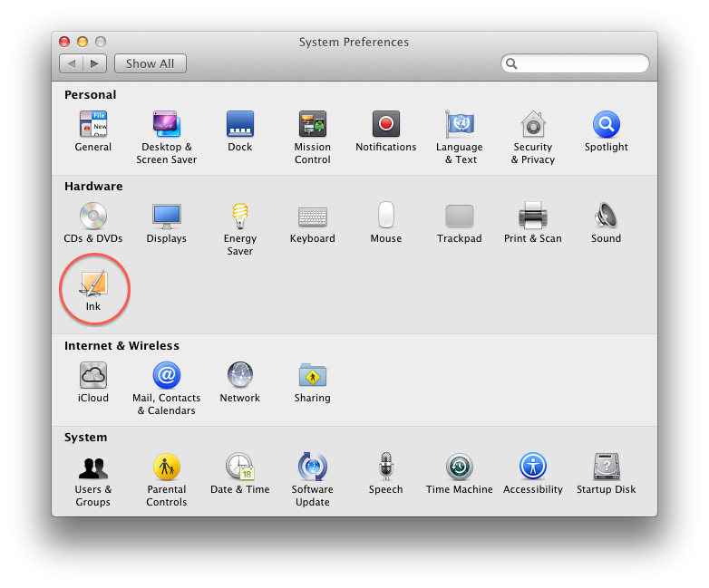Click the search magnifier icon in search field
This screenshot has height=588, width=709.
(x=511, y=63)
